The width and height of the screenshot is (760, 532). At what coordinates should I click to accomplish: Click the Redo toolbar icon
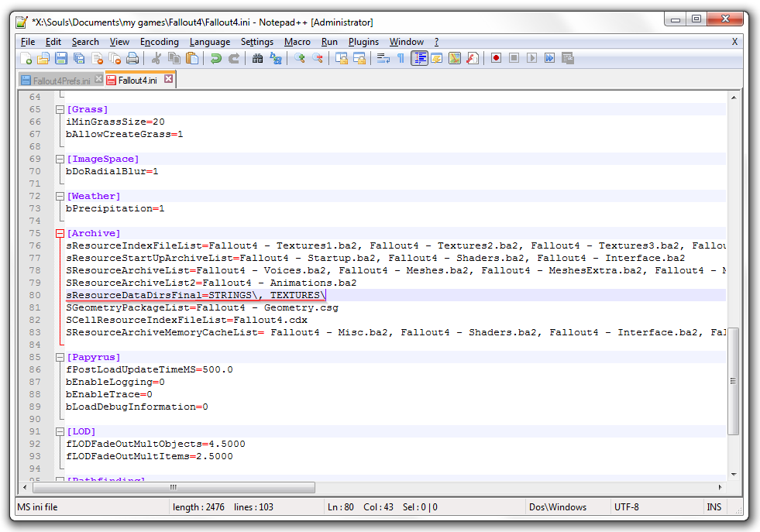[x=234, y=59]
